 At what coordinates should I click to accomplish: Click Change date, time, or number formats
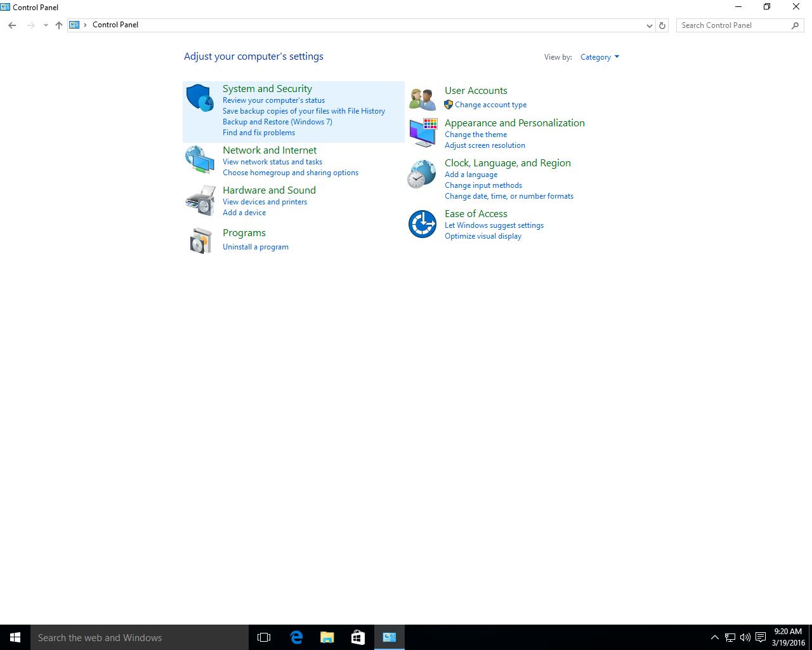(509, 196)
